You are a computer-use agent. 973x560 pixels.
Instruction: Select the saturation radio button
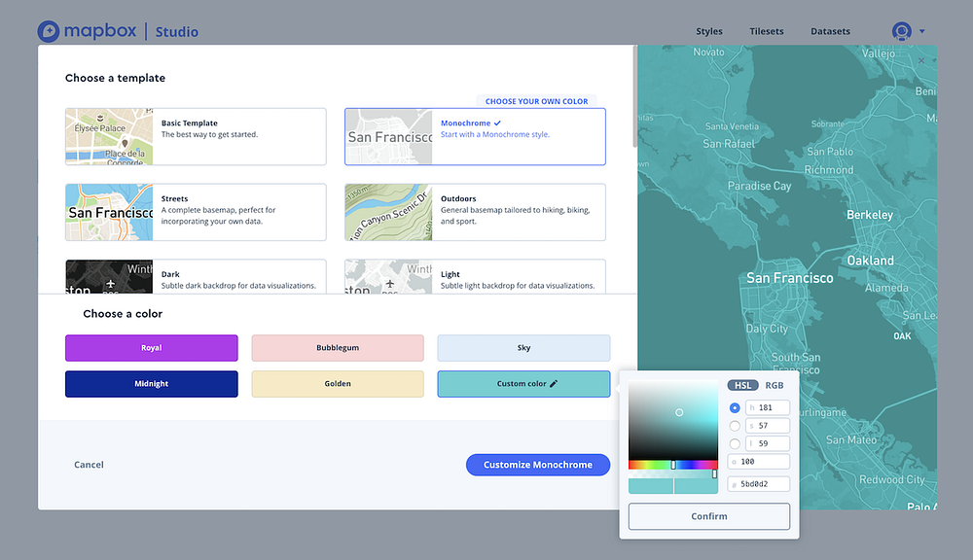(735, 426)
